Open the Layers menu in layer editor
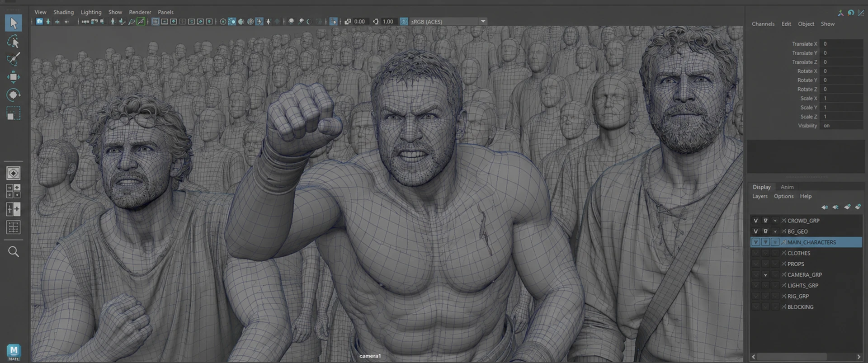The image size is (868, 363). (759, 196)
